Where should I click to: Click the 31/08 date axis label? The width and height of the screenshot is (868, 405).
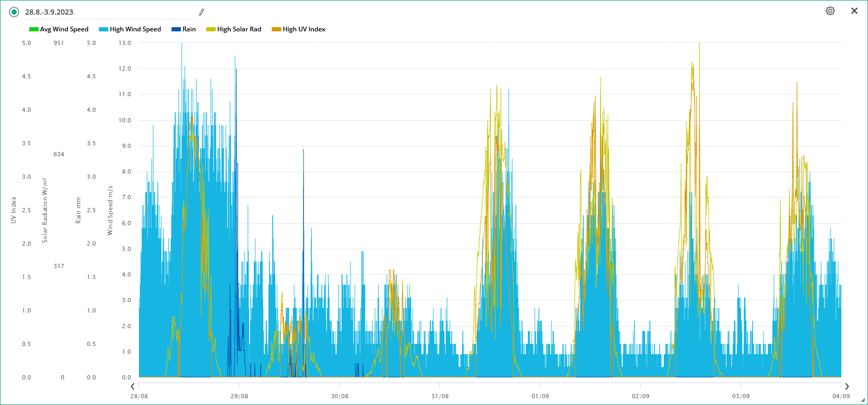pos(440,396)
